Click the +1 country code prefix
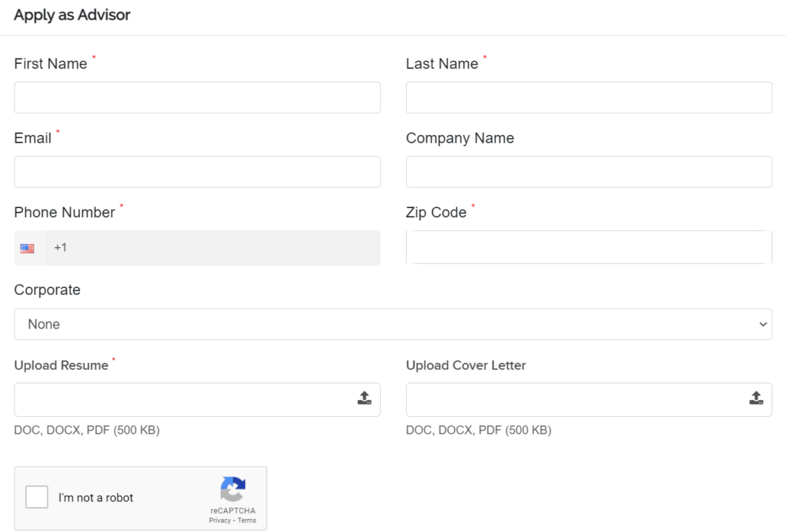 61,248
